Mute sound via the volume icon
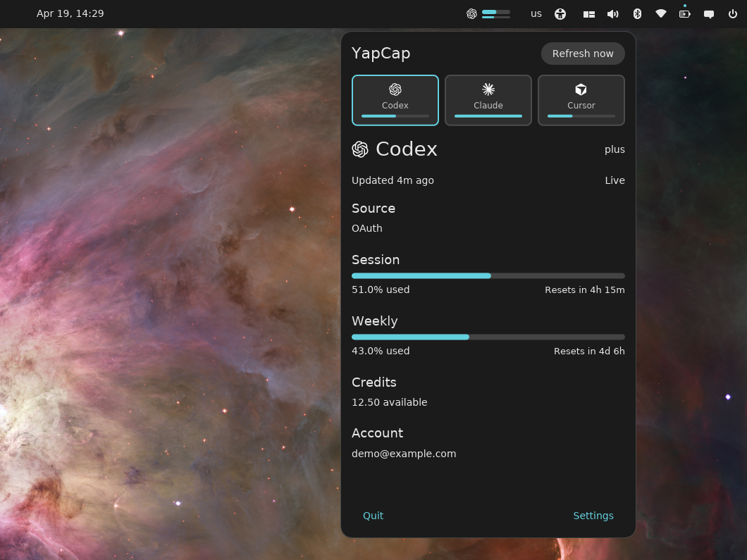The width and height of the screenshot is (747, 560). (612, 13)
